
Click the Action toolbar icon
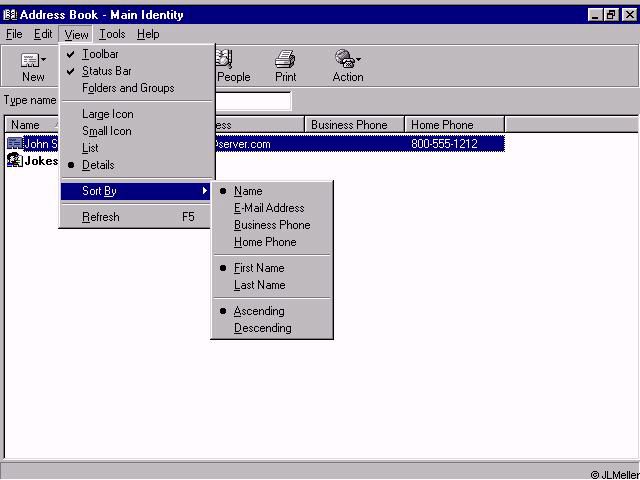[345, 60]
